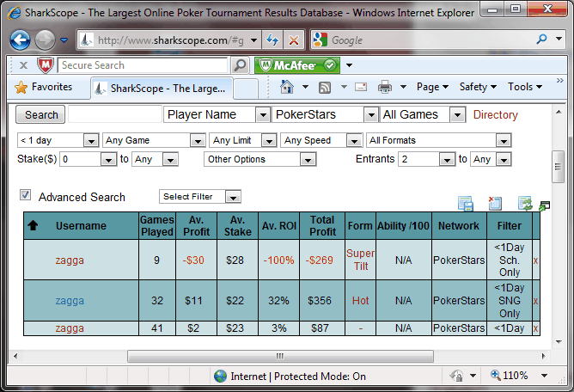Open the Directory link
574x392 pixels.
point(495,114)
